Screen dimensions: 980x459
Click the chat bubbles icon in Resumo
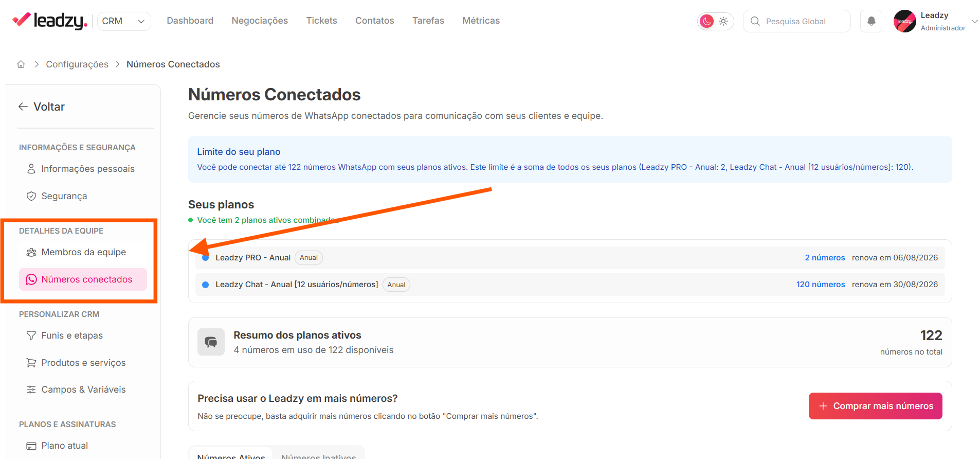point(211,342)
